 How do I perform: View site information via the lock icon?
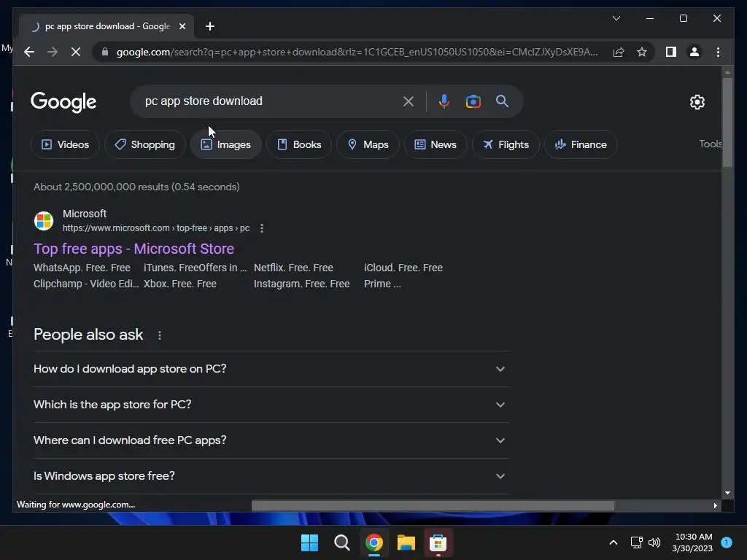(105, 52)
